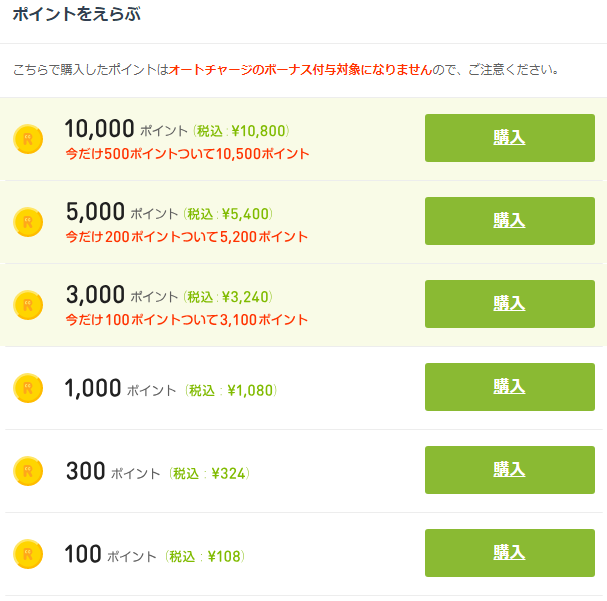This screenshot has width=607, height=601.
Task: Click the 5,200 points bonus text
Action: click(187, 236)
